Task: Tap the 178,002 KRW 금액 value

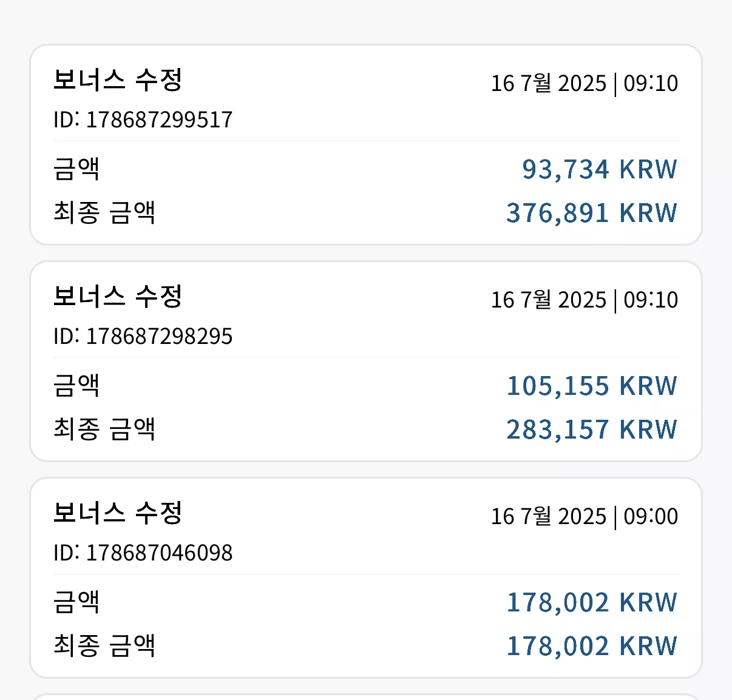Action: pos(592,602)
